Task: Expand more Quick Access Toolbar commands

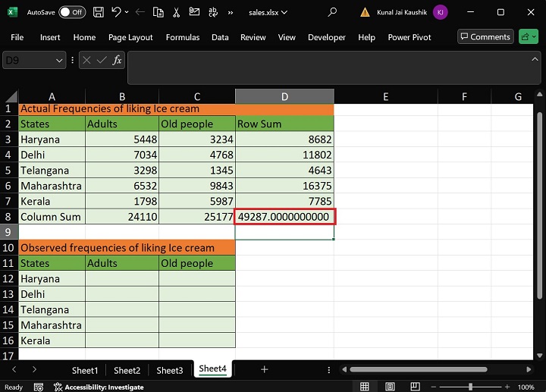Action: 228,12
